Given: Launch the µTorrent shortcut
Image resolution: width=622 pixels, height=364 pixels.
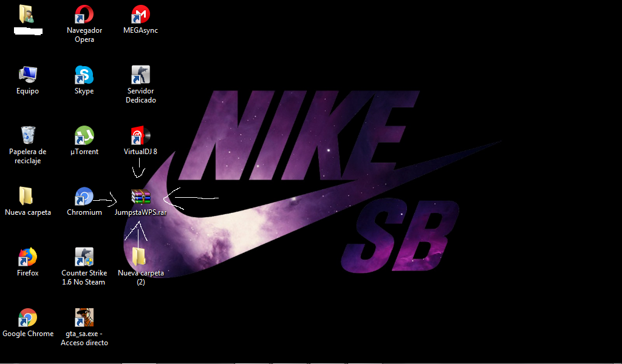Looking at the screenshot, I should click(84, 135).
